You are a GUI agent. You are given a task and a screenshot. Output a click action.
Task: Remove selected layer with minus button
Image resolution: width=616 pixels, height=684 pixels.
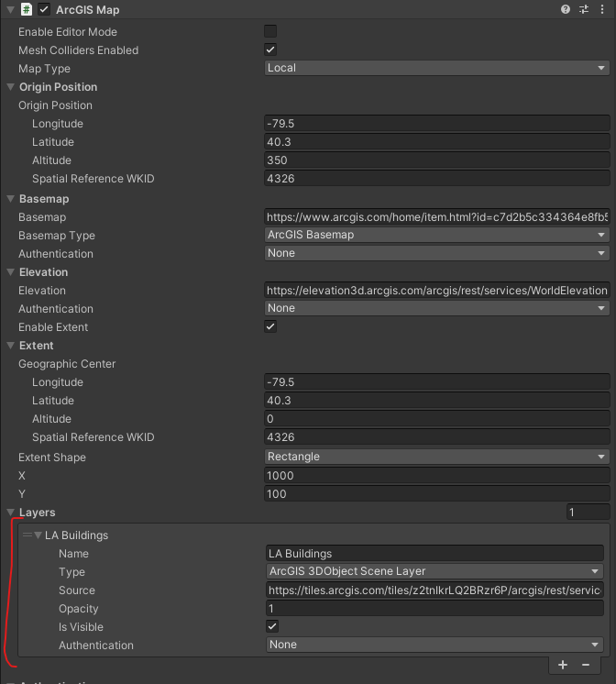(x=586, y=665)
